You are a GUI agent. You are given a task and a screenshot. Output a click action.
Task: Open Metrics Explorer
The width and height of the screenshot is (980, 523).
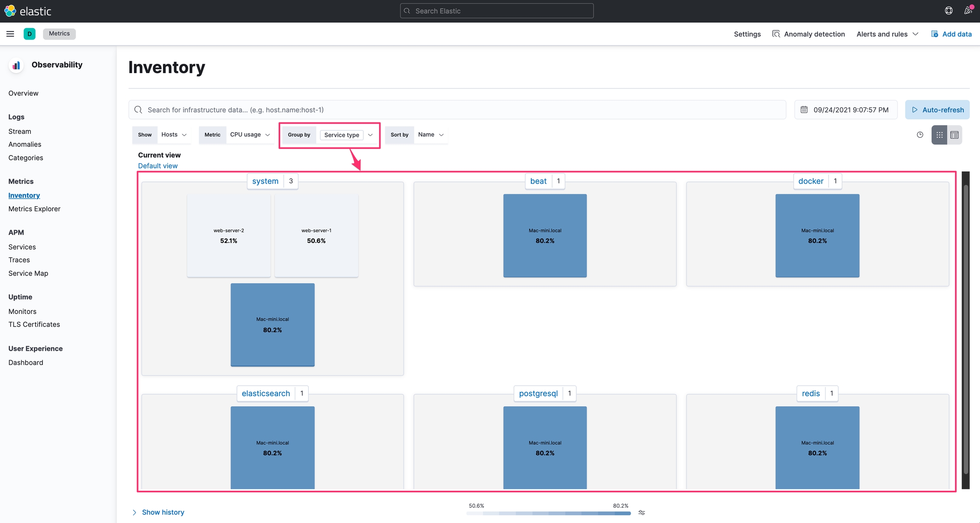34,209
